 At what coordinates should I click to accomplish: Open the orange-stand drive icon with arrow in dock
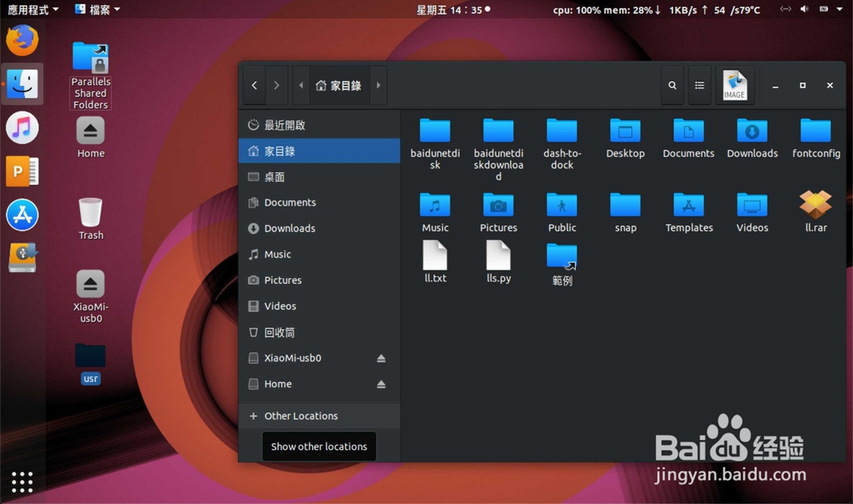[22, 258]
